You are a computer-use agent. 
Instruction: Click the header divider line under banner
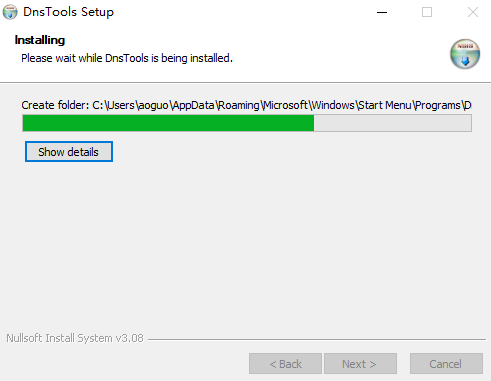point(245,82)
